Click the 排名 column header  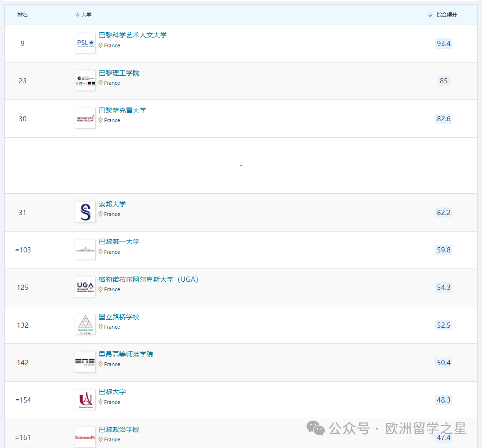tap(23, 15)
